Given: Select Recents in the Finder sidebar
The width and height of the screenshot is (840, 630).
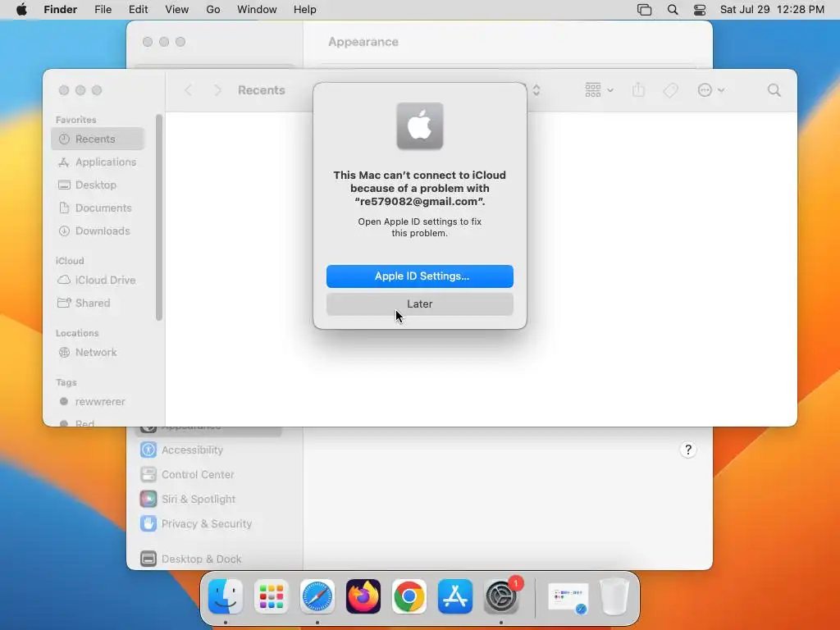Looking at the screenshot, I should [98, 139].
